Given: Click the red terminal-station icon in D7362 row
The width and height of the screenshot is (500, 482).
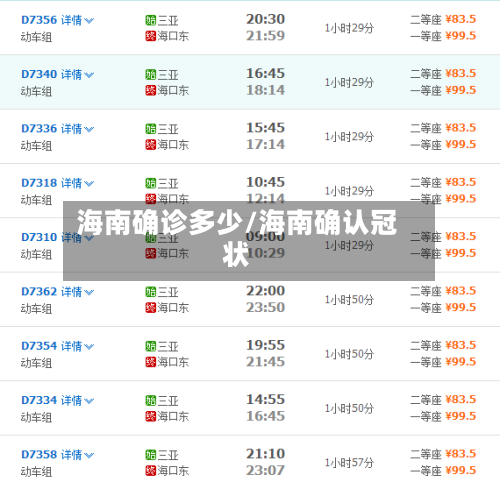Looking at the screenshot, I should [x=151, y=307].
